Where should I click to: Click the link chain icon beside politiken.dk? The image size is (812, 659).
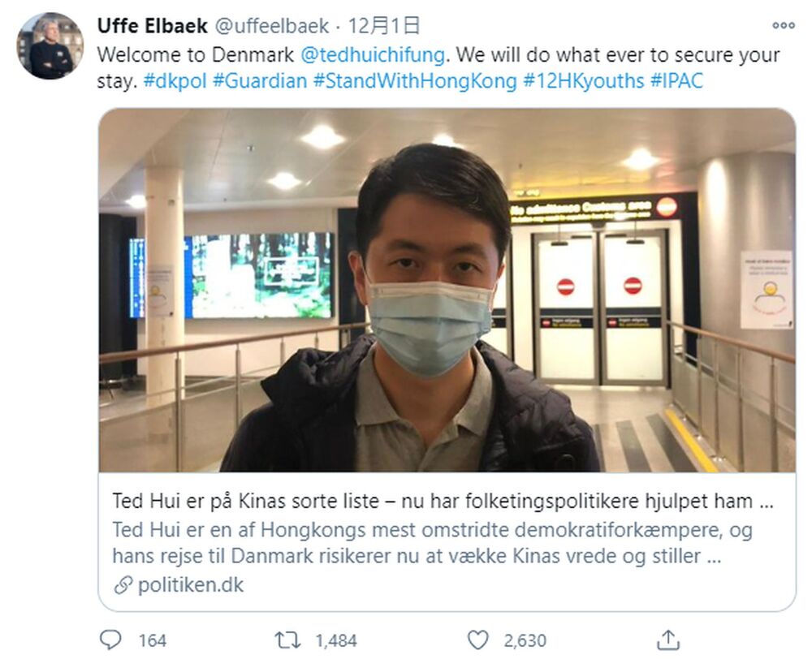pos(123,585)
